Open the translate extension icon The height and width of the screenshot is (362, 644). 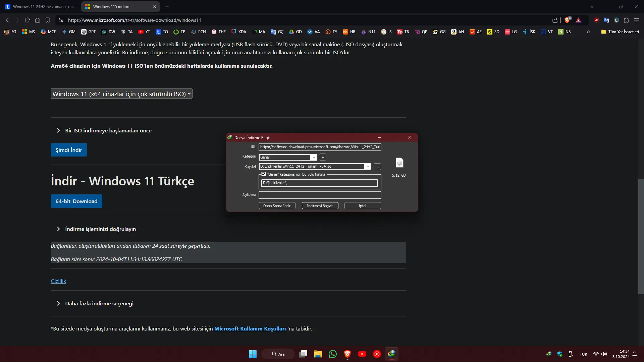(606, 20)
